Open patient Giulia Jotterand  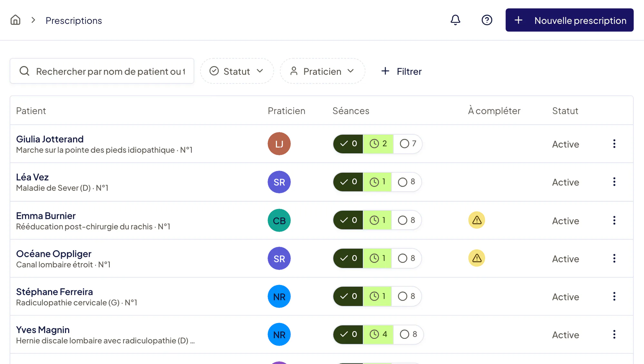pos(50,139)
